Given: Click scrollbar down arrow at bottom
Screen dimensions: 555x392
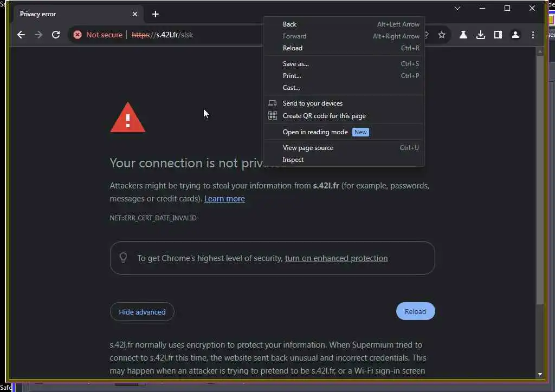Looking at the screenshot, I should [540, 374].
